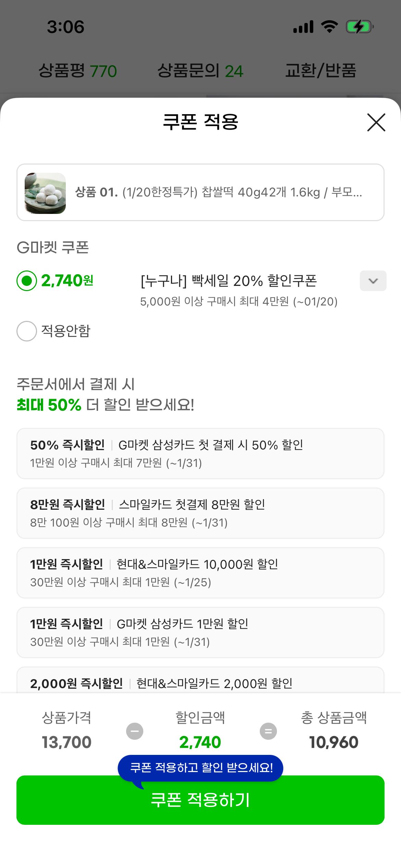Open the 교환/반품 tab
Image resolution: width=401 pixels, height=868 pixels.
(x=320, y=71)
